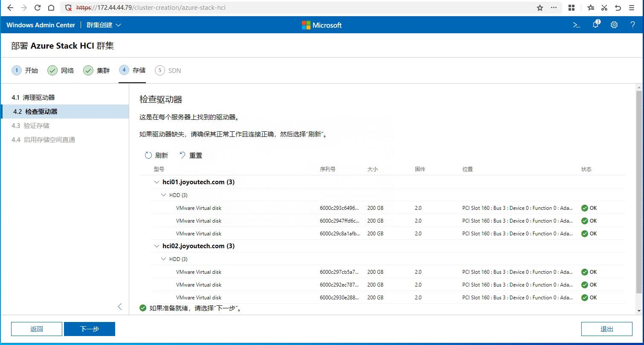This screenshot has width=644, height=345.
Task: Click the browser address bar URL
Action: point(151,8)
